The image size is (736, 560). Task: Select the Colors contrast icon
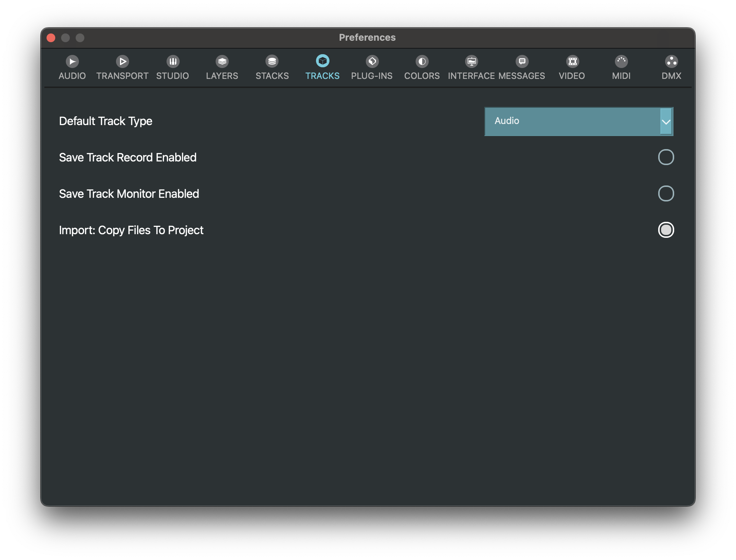click(x=422, y=61)
